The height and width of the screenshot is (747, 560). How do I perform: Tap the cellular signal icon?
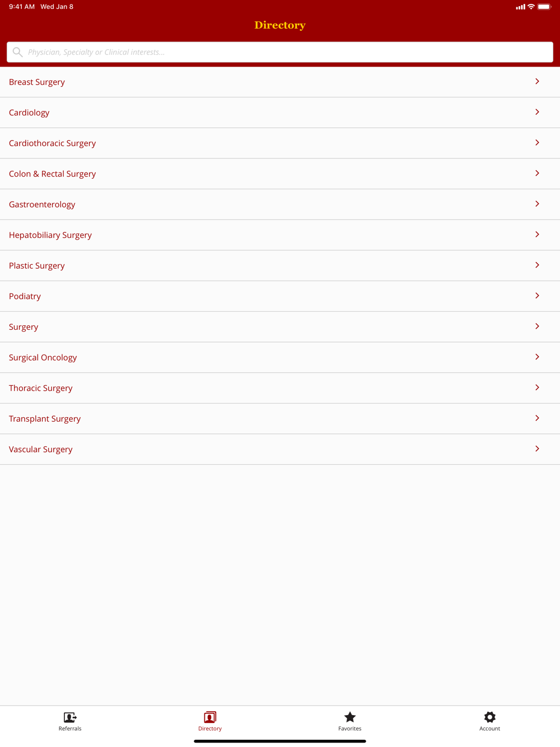click(521, 7)
